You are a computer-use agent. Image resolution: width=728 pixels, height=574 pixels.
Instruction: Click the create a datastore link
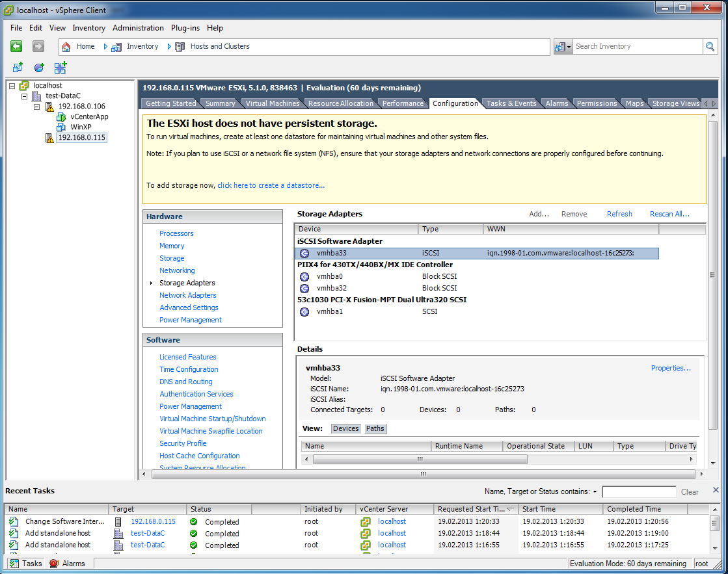click(271, 185)
